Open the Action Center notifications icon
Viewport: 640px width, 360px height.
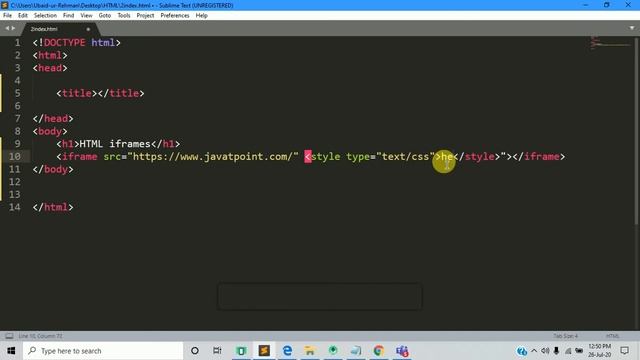[x=624, y=351]
